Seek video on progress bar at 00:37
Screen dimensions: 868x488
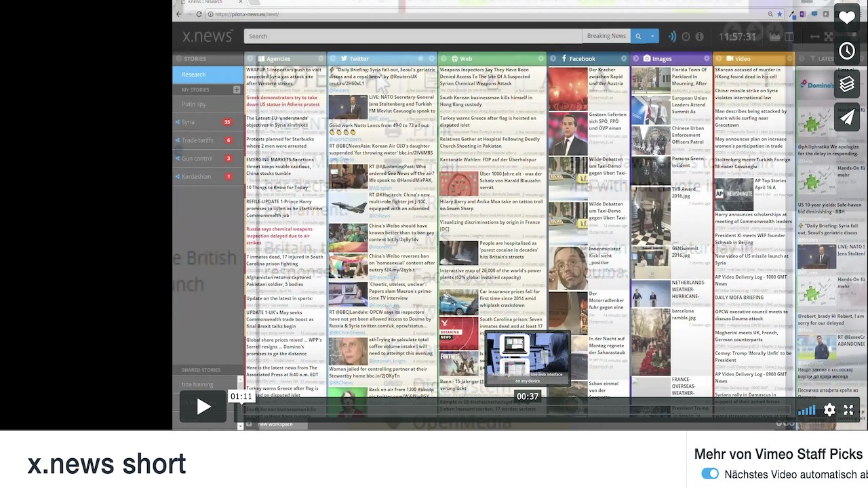528,409
